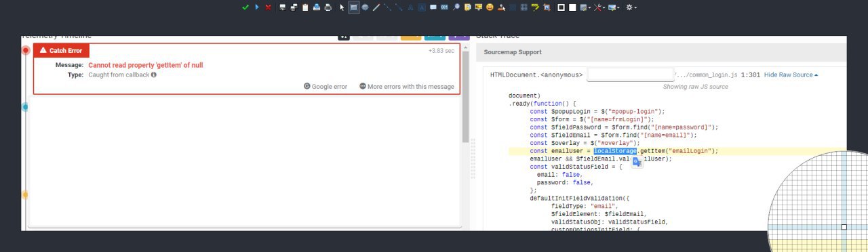Select the plain text A tool
The image size is (868, 252).
[410, 7]
